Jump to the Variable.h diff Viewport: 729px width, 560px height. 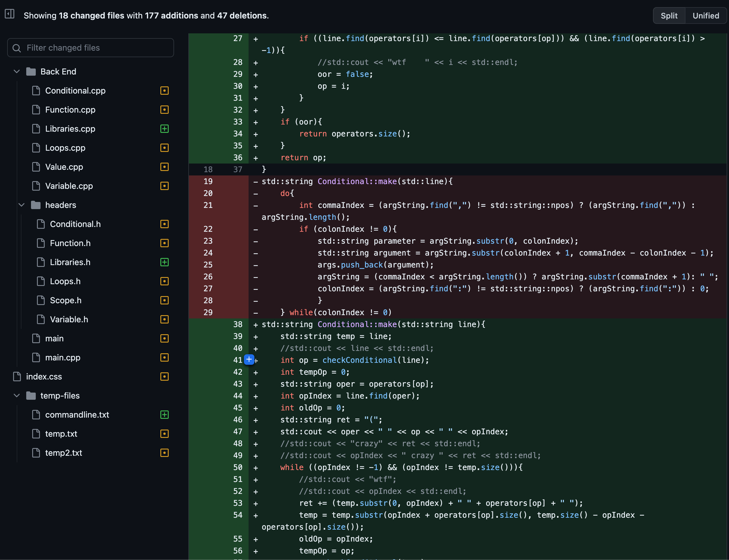pyautogui.click(x=69, y=320)
